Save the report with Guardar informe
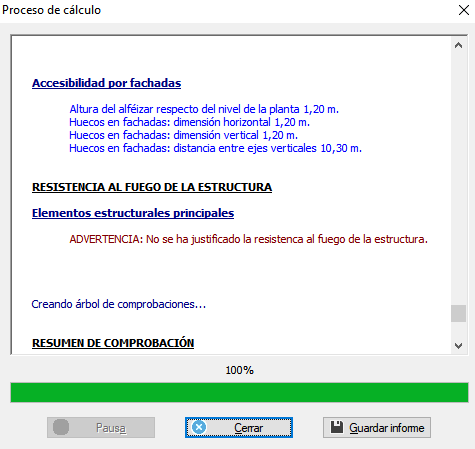This screenshot has width=475, height=449. [x=377, y=427]
